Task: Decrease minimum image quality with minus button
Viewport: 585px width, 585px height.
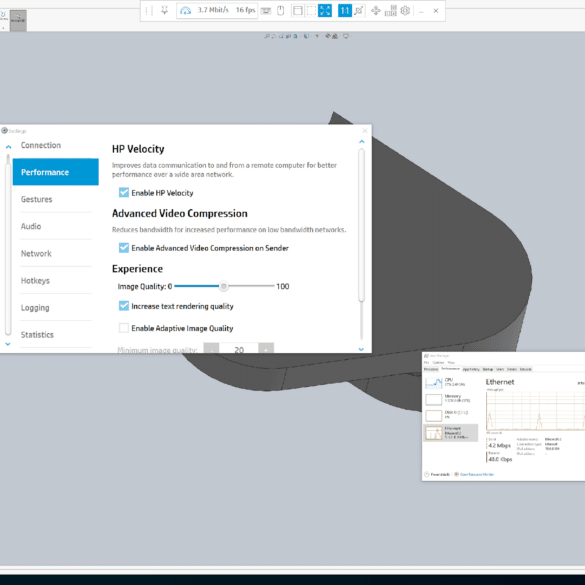Action: (211, 349)
